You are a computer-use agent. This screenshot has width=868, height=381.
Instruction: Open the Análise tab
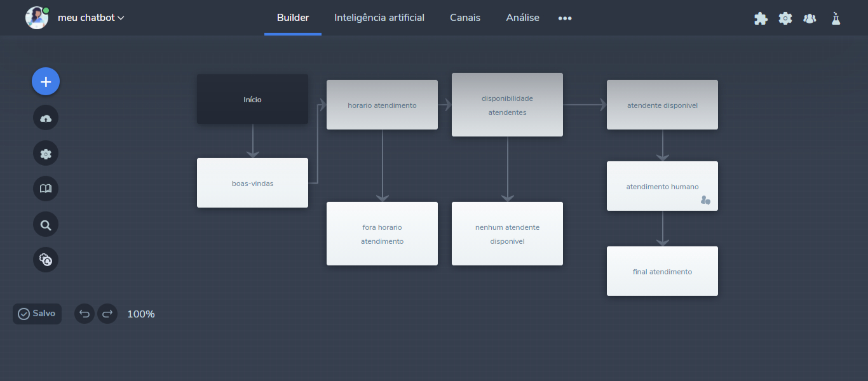coord(522,18)
